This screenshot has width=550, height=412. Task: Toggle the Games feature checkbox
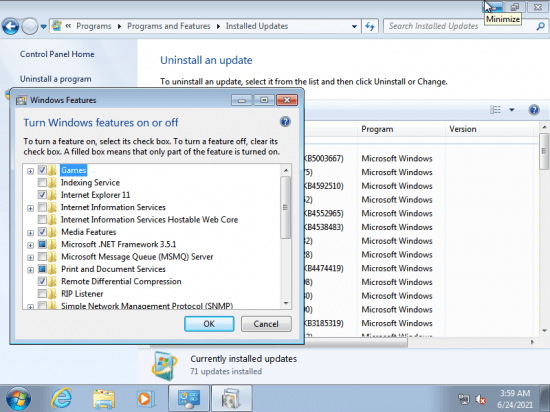(42, 170)
